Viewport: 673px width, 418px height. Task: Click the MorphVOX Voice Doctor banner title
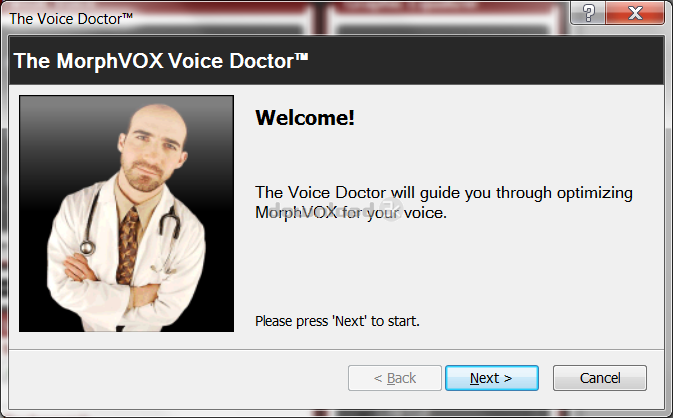point(161,61)
